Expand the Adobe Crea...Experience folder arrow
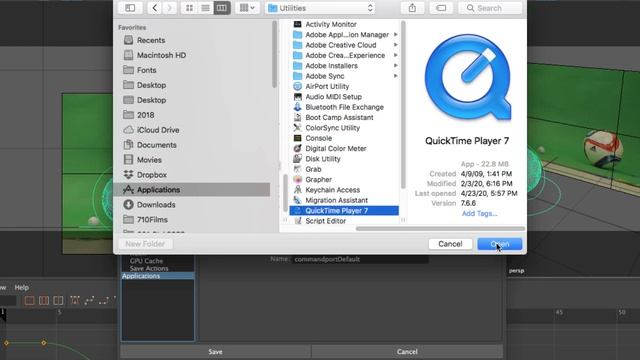The height and width of the screenshot is (360, 640). pyautogui.click(x=396, y=55)
